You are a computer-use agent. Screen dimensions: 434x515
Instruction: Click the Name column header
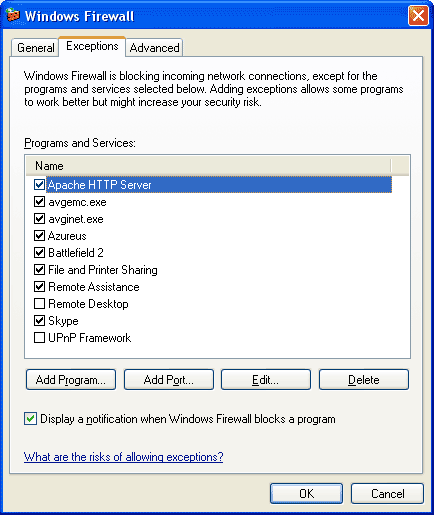click(x=208, y=166)
